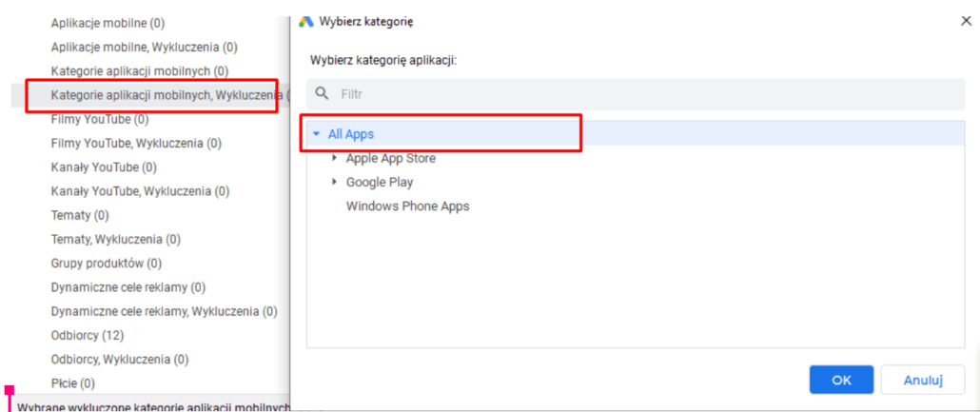Open Filmy YouTube entry
The width and height of the screenshot is (980, 412).
[x=99, y=119]
